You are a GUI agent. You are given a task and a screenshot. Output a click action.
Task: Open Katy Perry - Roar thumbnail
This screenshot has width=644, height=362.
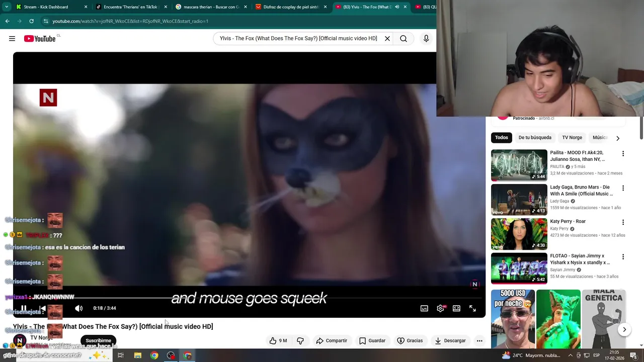(519, 234)
